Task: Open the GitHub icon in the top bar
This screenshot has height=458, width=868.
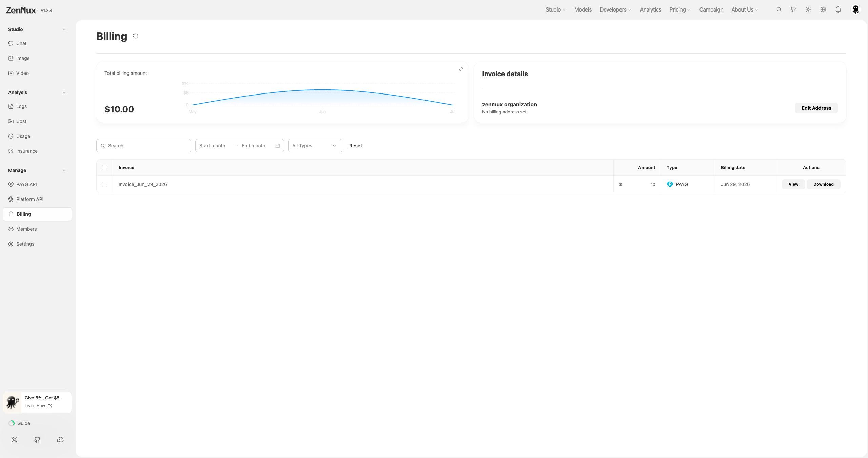Action: pos(793,9)
